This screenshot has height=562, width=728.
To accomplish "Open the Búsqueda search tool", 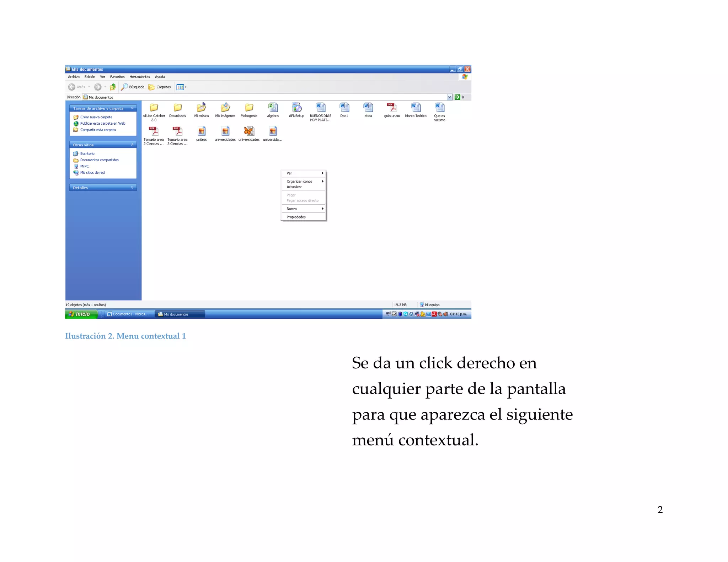I will pos(133,87).
